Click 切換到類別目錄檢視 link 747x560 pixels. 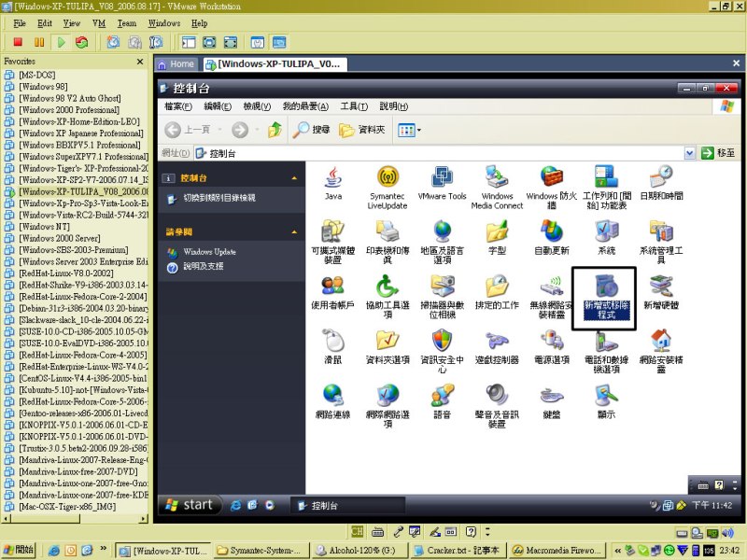[x=219, y=198]
